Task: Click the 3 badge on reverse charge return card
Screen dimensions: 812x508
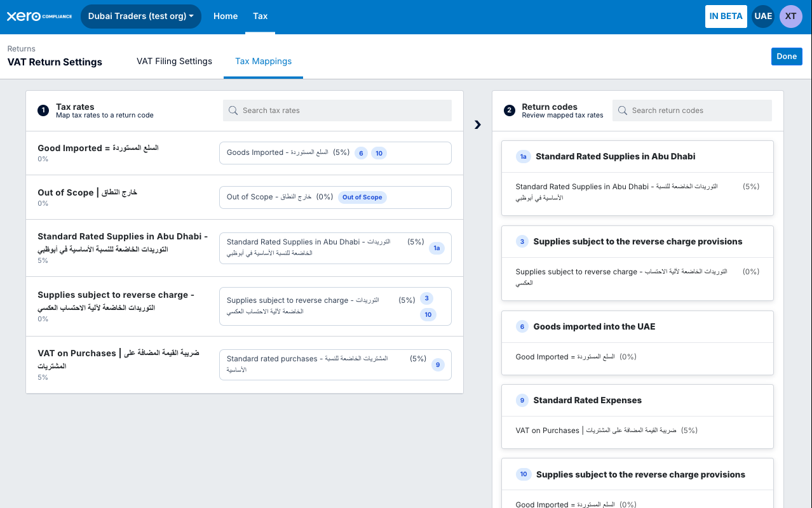Action: [x=522, y=241]
